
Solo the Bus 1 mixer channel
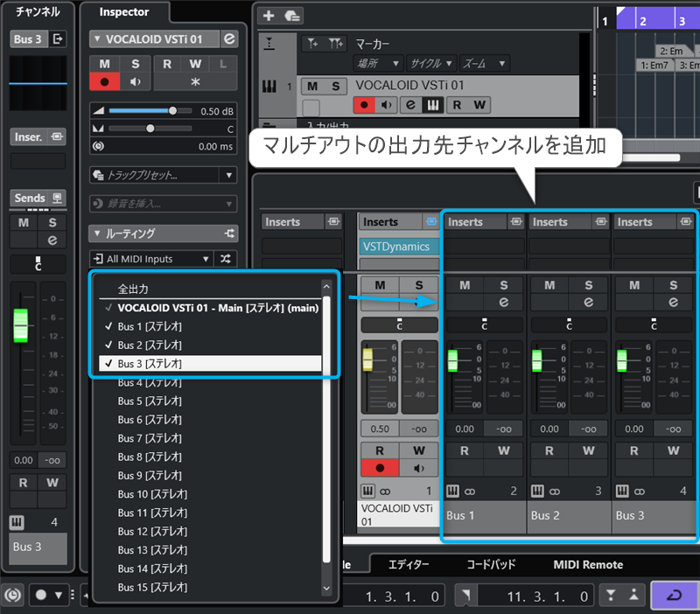pos(504,285)
